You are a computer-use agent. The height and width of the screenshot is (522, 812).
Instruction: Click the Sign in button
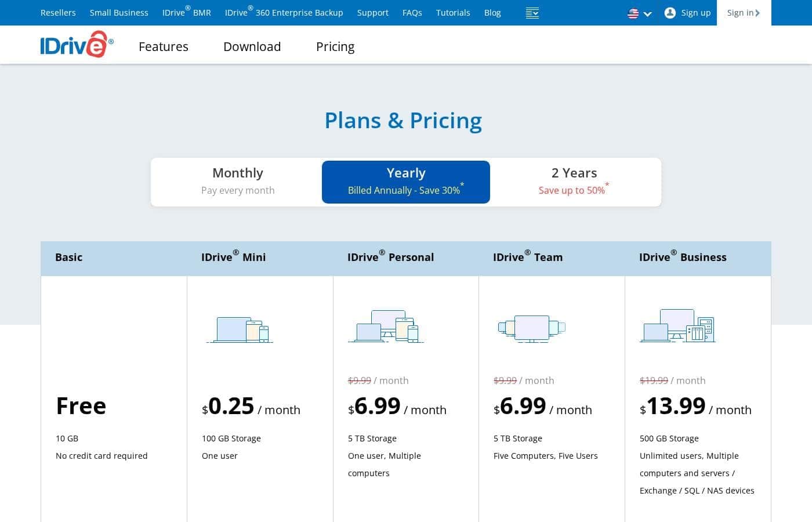point(744,13)
